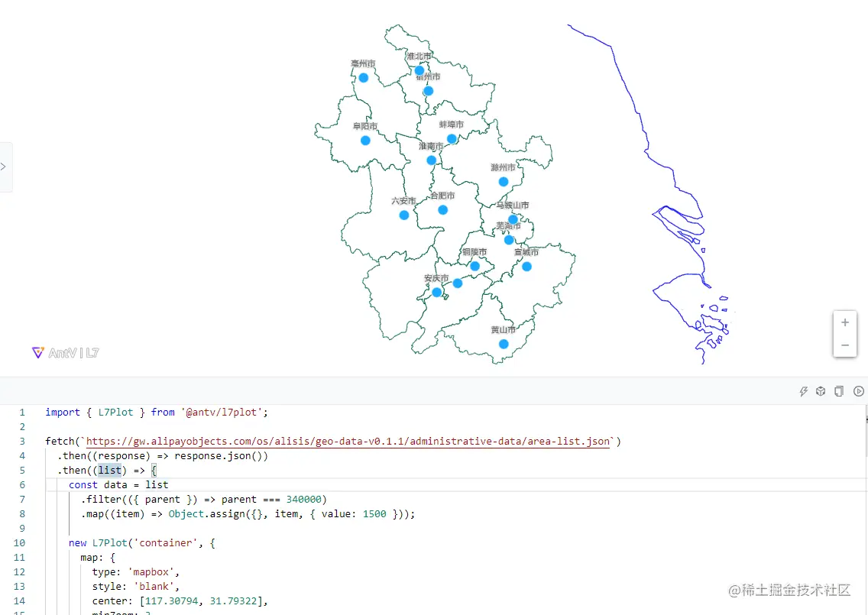Select the 宣城市 map marker dot
Screen dimensions: 868x615
coord(526,267)
